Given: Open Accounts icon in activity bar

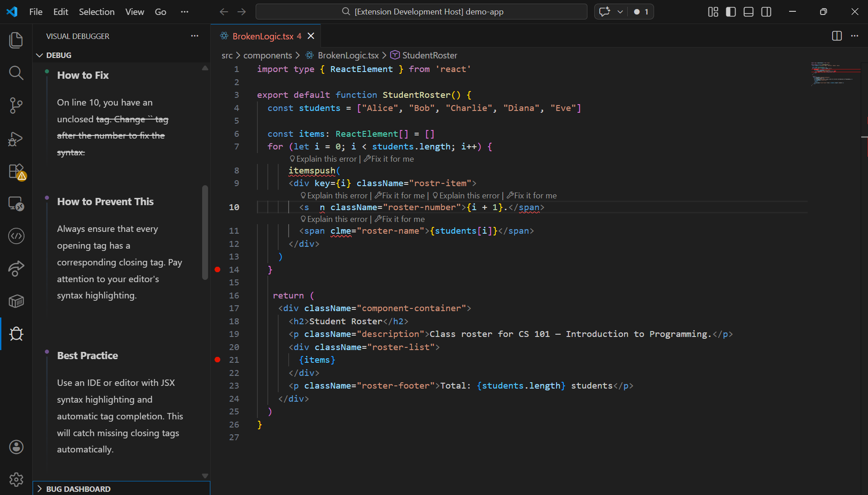Looking at the screenshot, I should [16, 447].
